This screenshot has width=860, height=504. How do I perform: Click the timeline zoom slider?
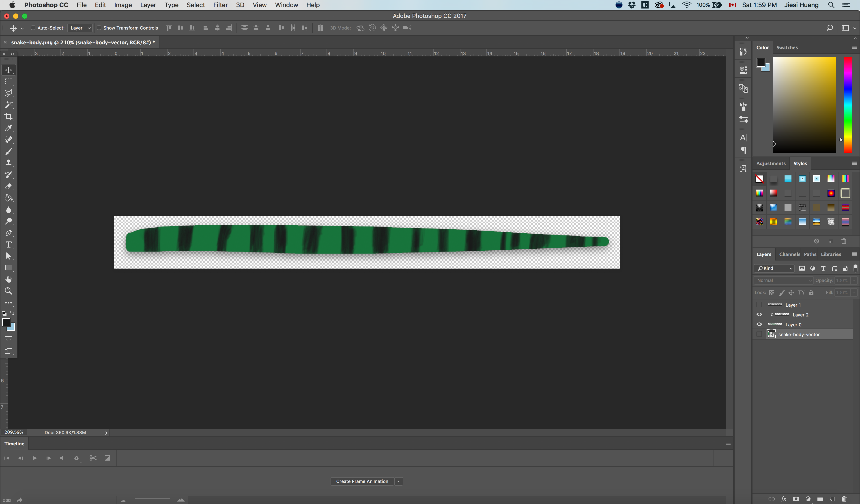pos(152,499)
